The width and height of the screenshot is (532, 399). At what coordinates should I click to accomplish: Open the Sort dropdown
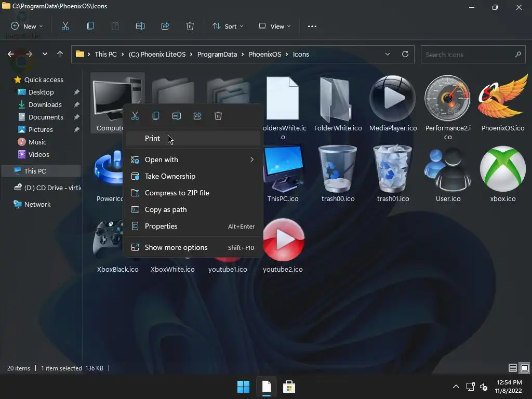228,26
